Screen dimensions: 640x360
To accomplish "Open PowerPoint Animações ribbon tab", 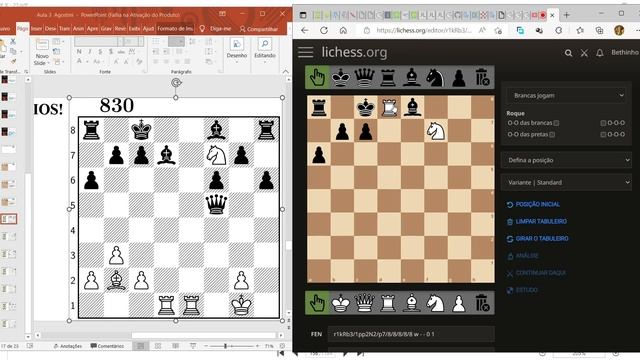I will point(78,29).
